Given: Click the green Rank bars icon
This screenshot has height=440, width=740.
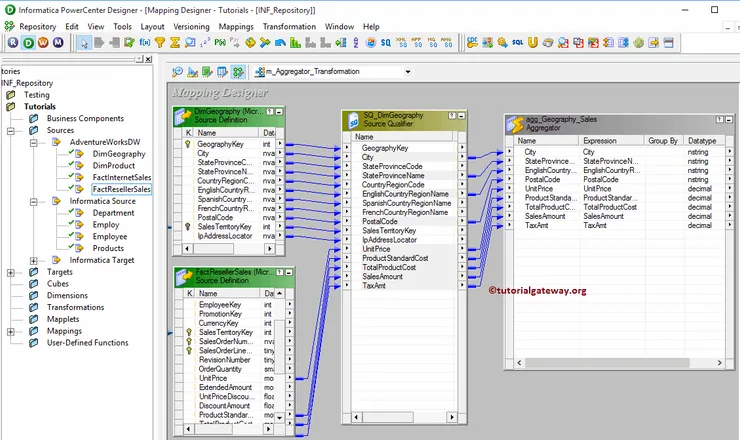Looking at the screenshot, I should tap(295, 43).
